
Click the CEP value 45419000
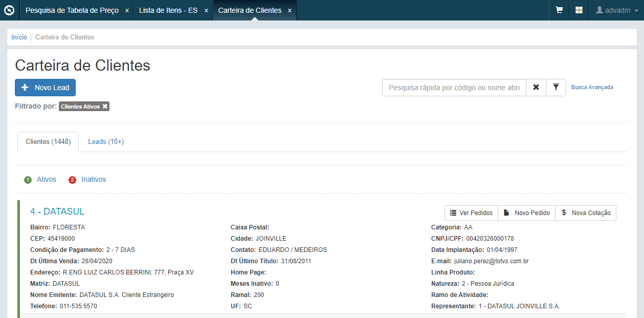[x=61, y=239]
